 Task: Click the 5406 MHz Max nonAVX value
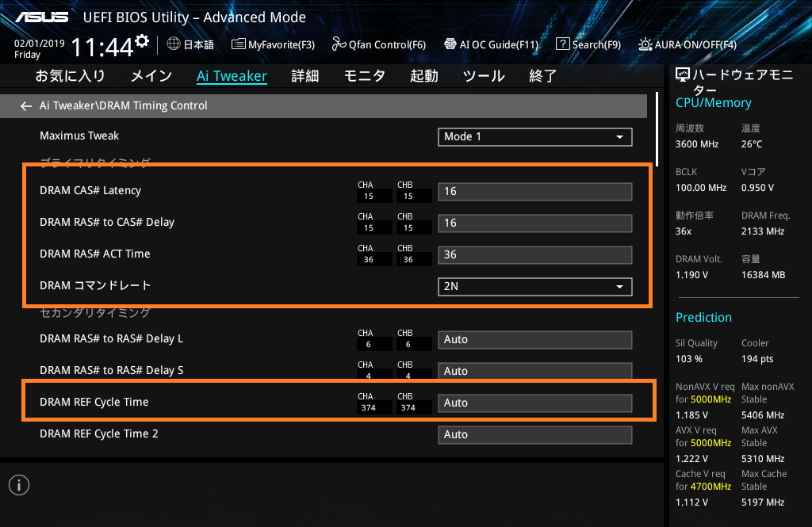click(x=762, y=415)
